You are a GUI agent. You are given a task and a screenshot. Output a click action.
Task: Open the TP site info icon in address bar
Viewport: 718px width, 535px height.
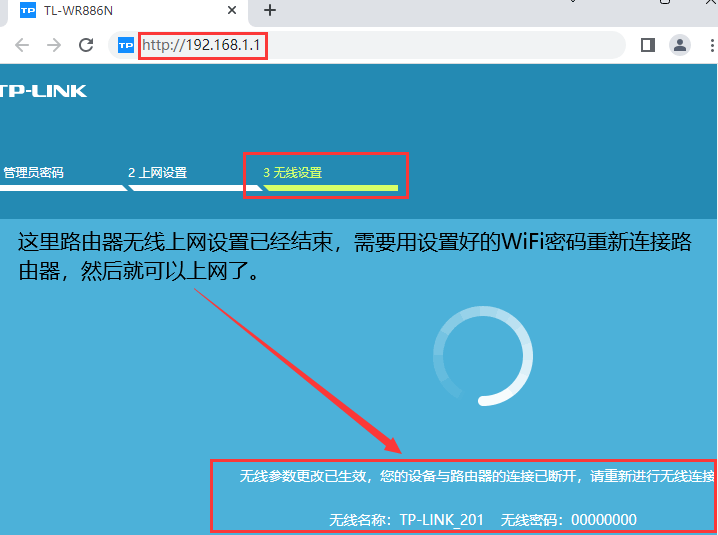(125, 45)
